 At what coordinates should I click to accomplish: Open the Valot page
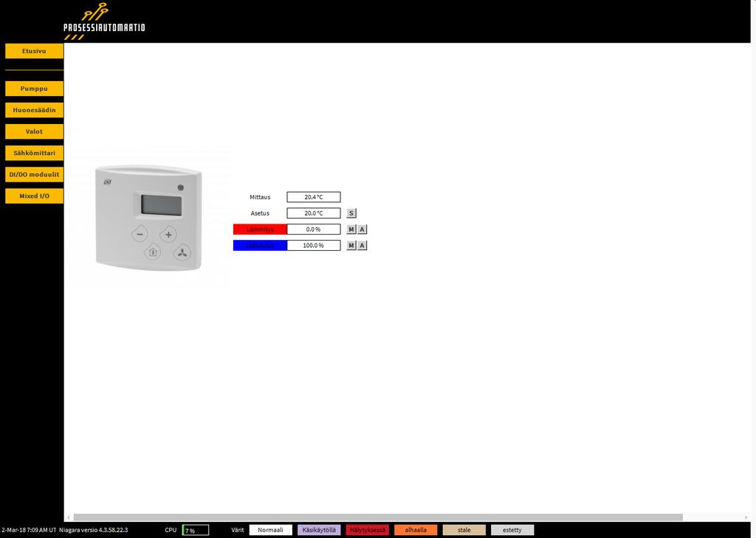34,131
